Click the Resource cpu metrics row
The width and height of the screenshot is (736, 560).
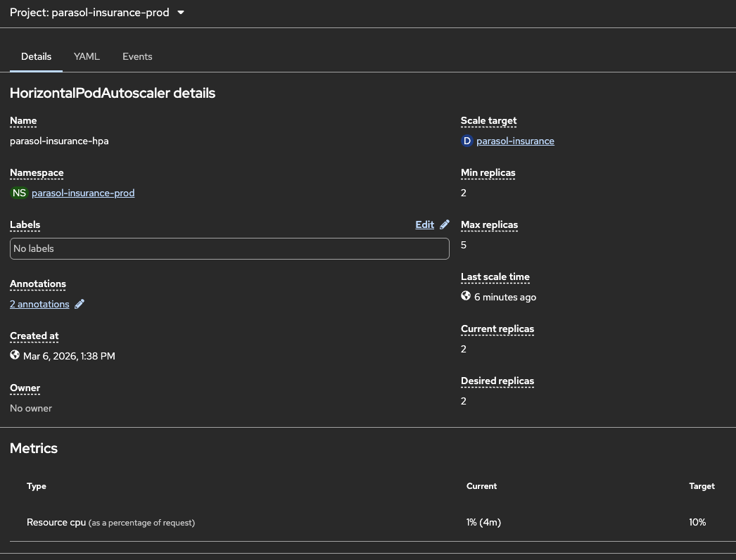(110, 522)
